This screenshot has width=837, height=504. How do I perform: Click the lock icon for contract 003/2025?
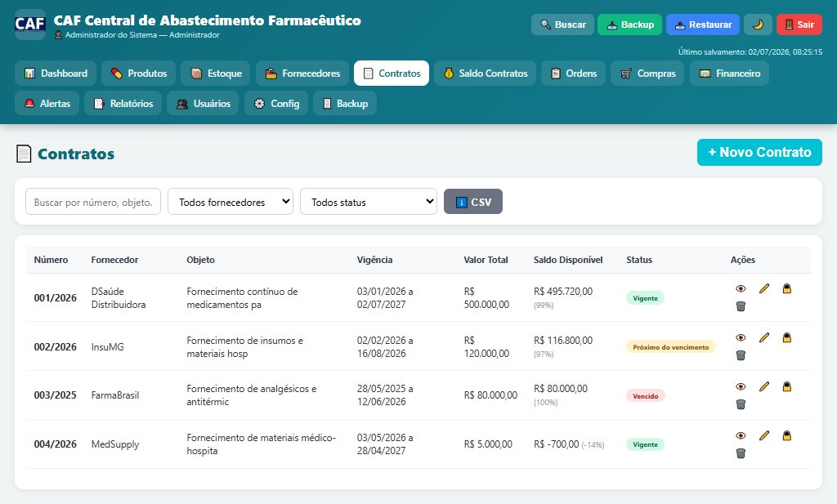click(787, 386)
